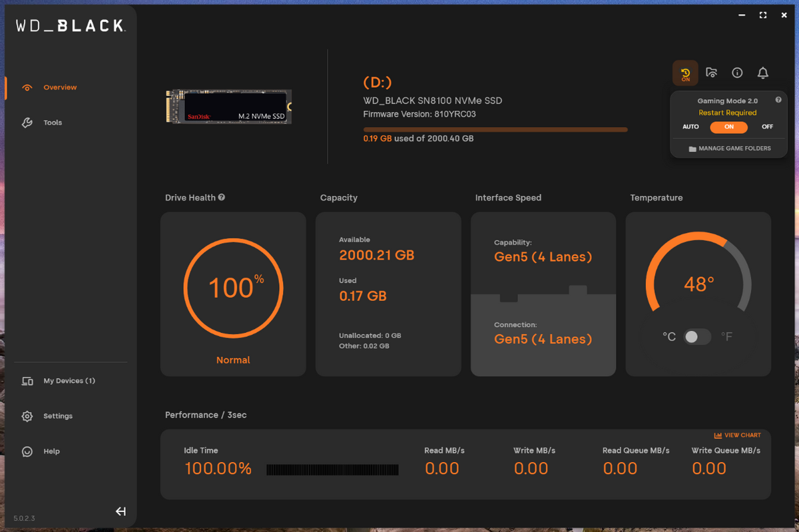Image resolution: width=799 pixels, height=532 pixels.
Task: Click MANAGE GAME FOLDERS button
Action: (x=729, y=148)
